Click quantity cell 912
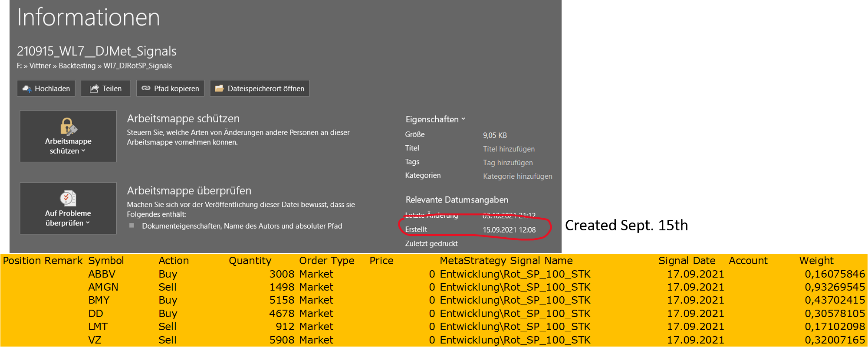 pyautogui.click(x=285, y=327)
